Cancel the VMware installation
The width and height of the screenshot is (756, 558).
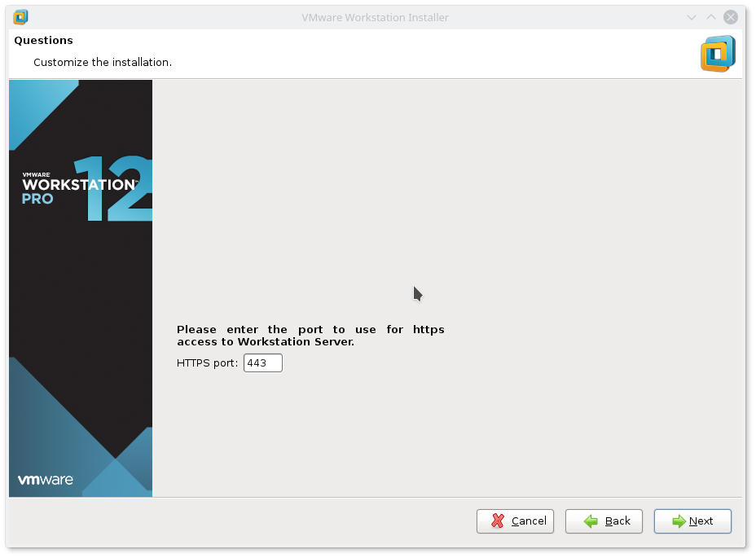515,521
